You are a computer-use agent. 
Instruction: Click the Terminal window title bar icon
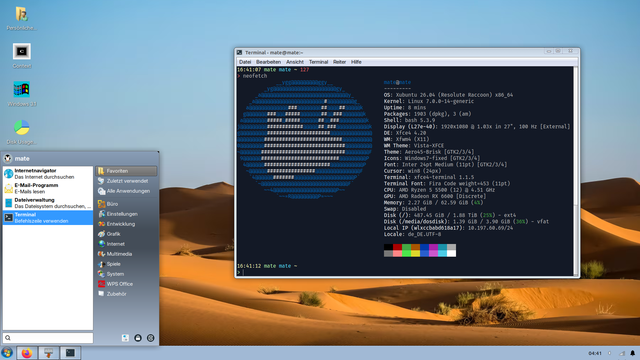click(240, 53)
